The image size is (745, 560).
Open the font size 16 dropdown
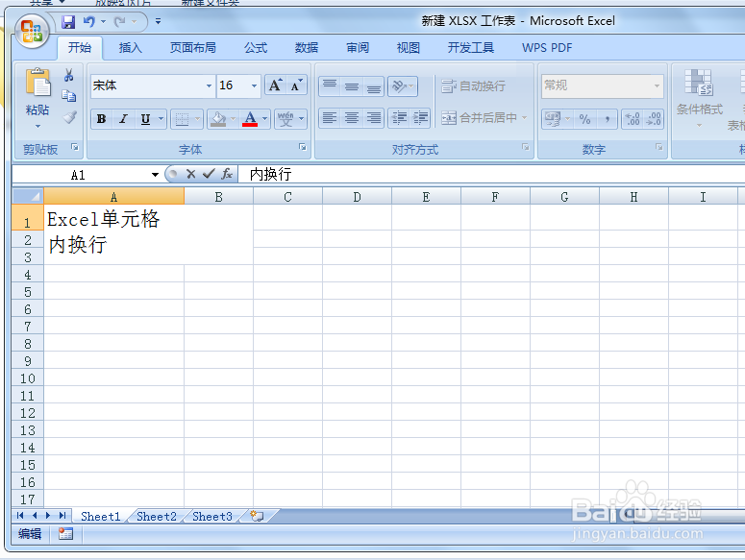[x=254, y=85]
